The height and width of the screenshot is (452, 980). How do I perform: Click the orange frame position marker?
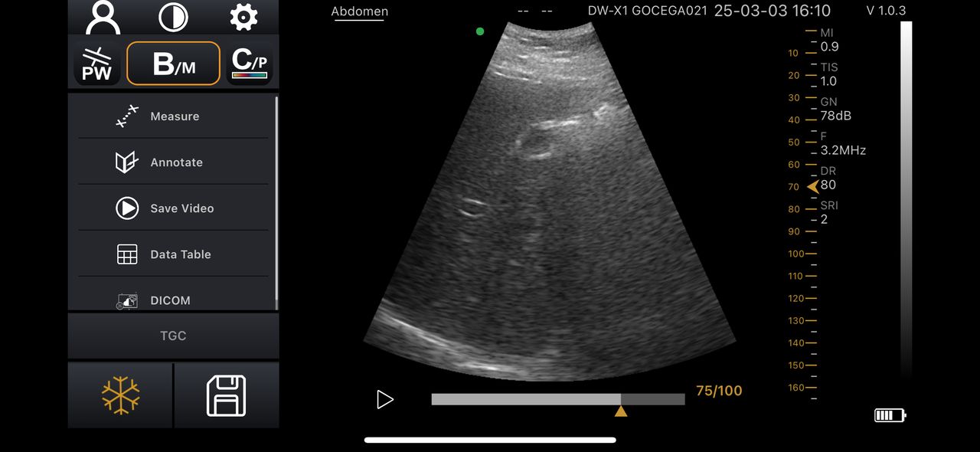pyautogui.click(x=621, y=411)
